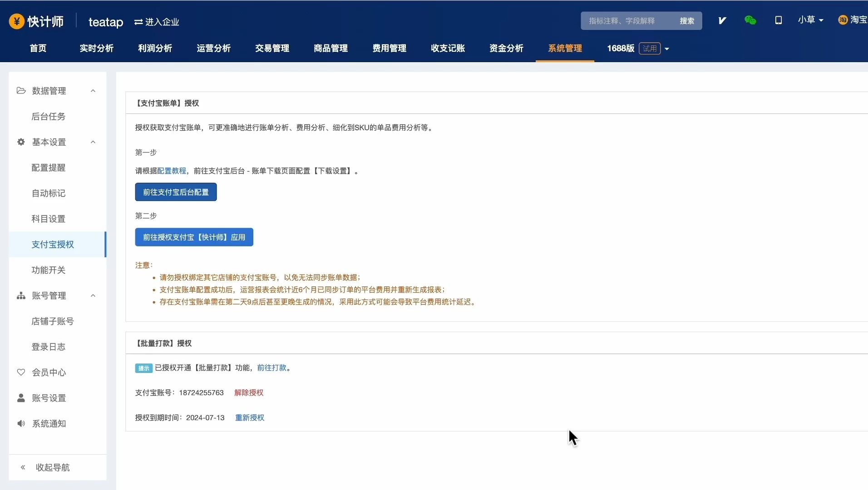Click the speaker icon beside 系统通知
The height and width of the screenshot is (490, 868).
(x=21, y=424)
